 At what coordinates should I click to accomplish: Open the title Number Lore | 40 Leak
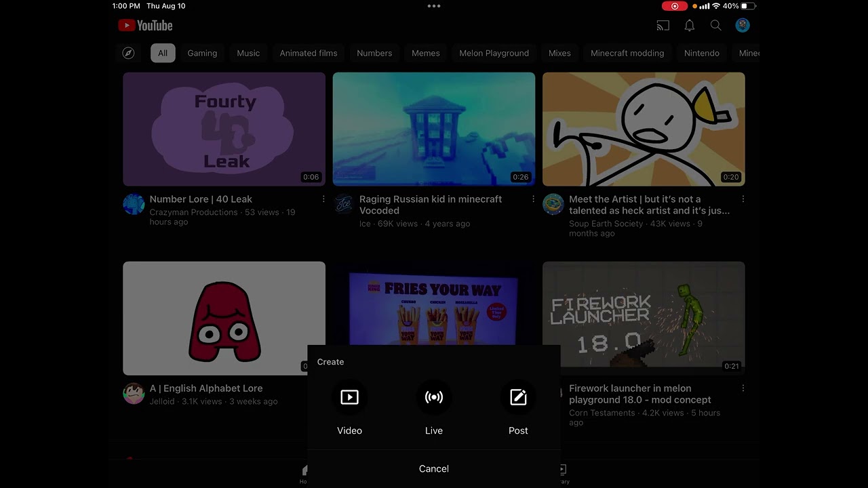coord(201,199)
